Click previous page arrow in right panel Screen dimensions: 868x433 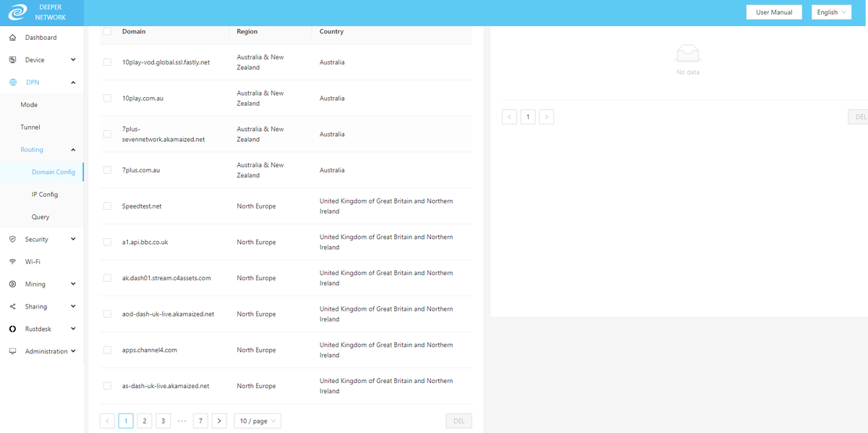pyautogui.click(x=509, y=117)
